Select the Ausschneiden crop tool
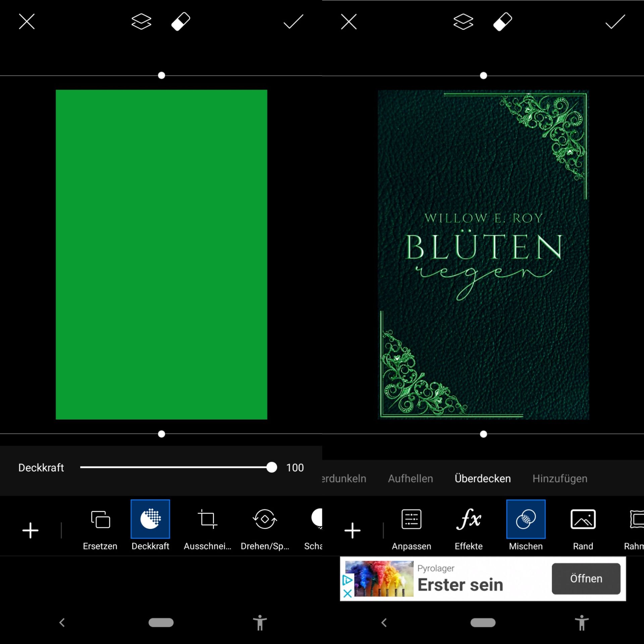This screenshot has height=644, width=644. pos(207,529)
